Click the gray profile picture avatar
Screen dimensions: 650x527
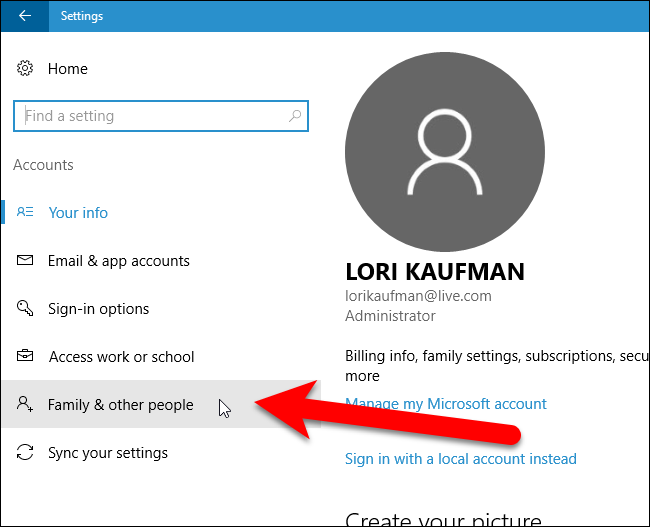tap(445, 152)
